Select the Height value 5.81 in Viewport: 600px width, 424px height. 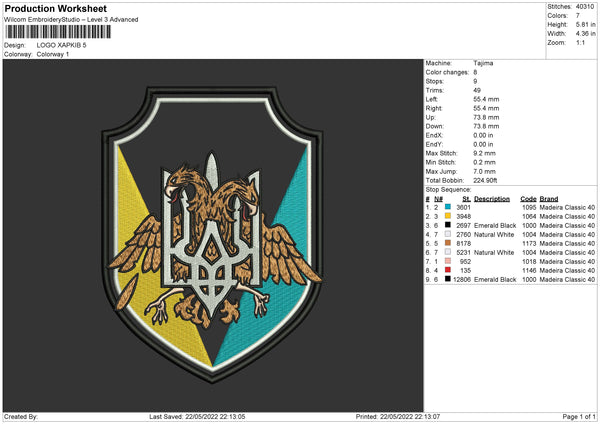(x=585, y=24)
